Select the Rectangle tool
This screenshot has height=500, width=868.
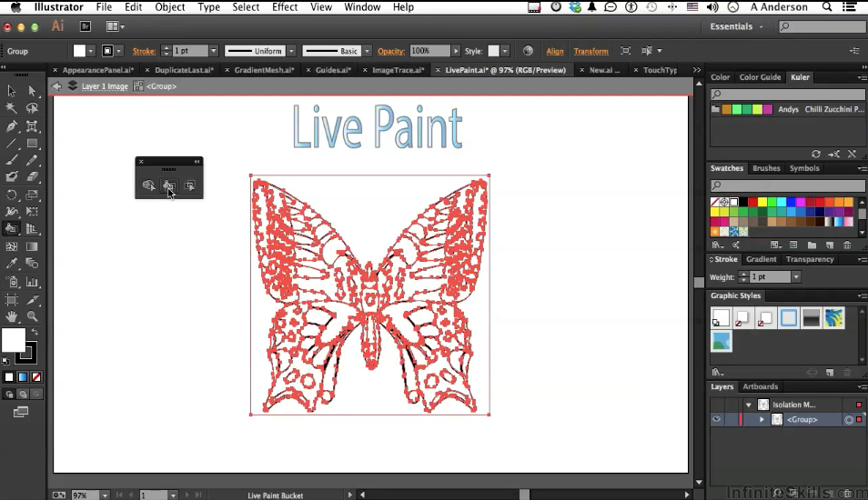point(32,144)
